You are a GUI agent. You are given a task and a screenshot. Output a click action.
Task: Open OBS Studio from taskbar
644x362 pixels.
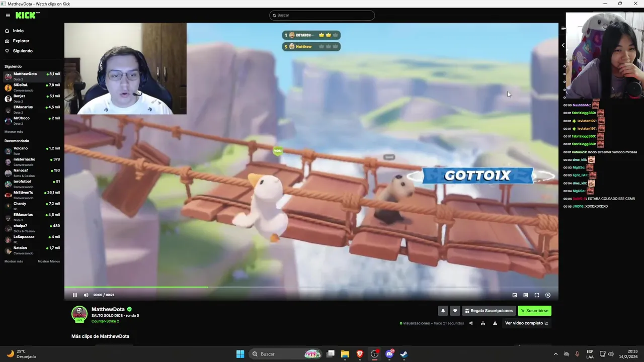374,354
